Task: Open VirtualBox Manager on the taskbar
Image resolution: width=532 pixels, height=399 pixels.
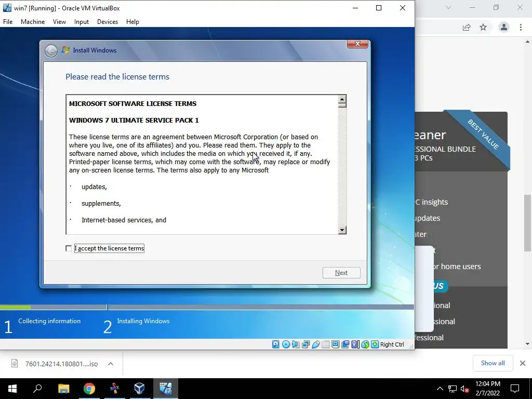Action: [x=139, y=389]
